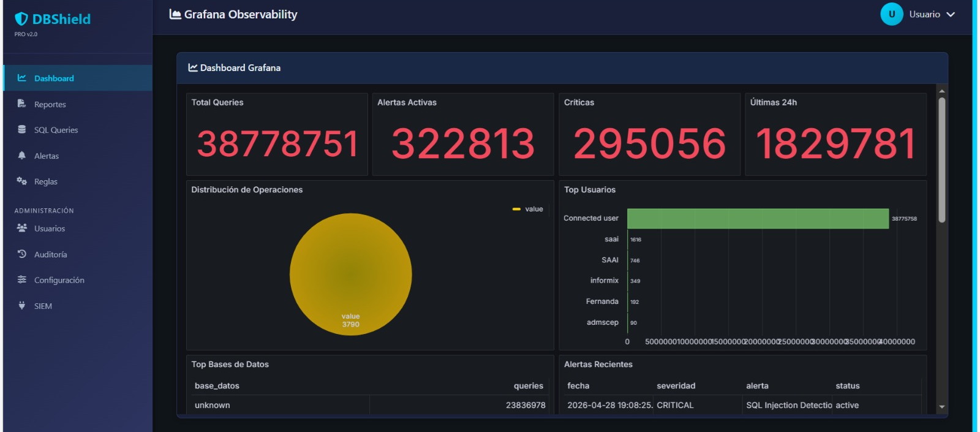Open the Usuarios administration item
Image resolution: width=980 pixels, height=432 pixels.
78,229
